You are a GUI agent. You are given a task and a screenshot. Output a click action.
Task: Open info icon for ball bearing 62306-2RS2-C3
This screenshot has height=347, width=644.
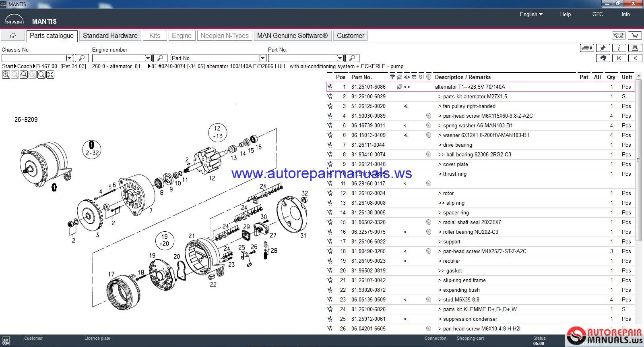(429, 154)
